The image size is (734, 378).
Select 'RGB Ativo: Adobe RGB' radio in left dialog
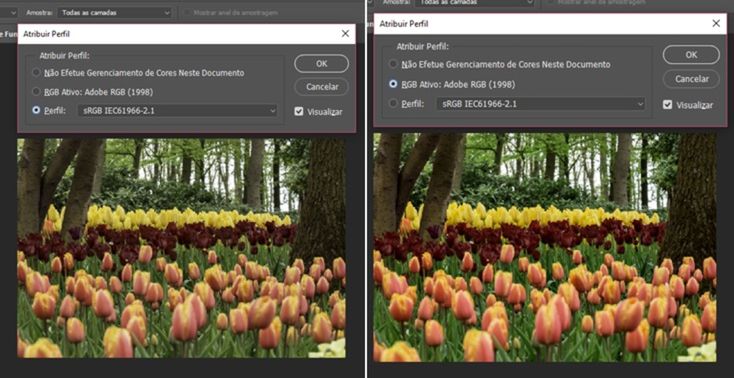36,92
